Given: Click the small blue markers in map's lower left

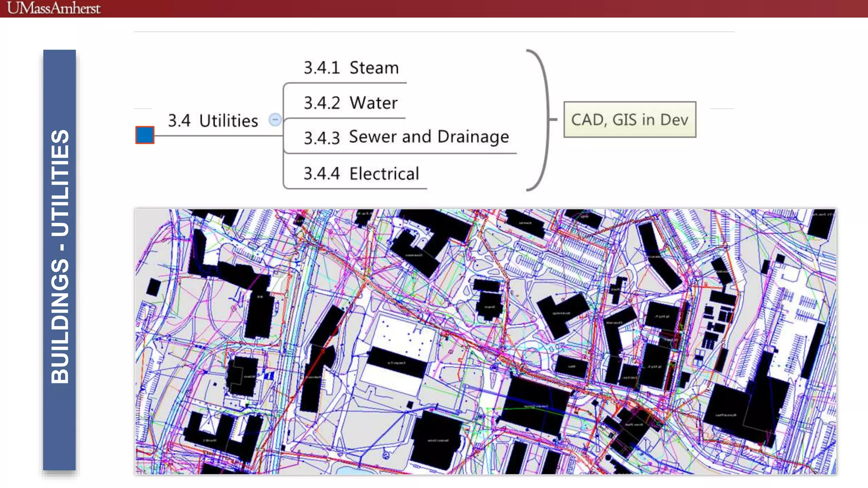Looking at the screenshot, I should coord(269,375).
